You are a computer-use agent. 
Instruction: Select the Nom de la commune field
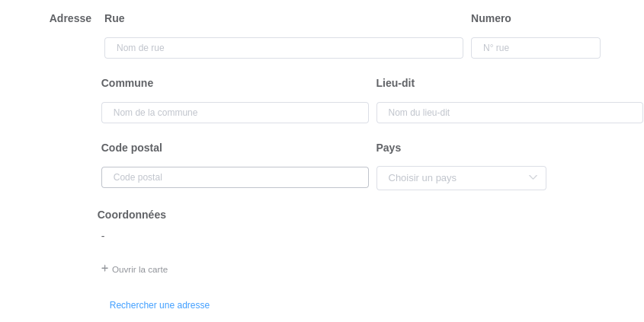(235, 113)
